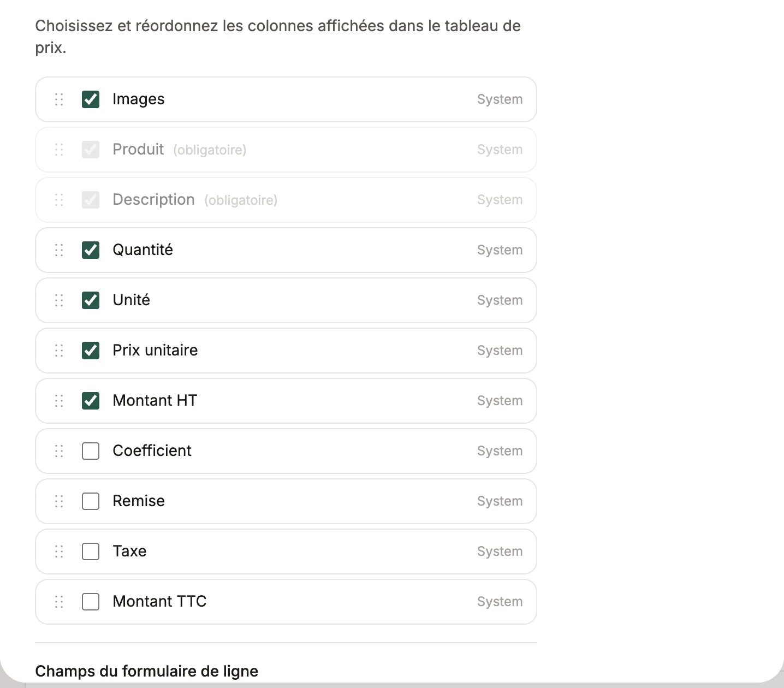Click the System tag on Remise row
The width and height of the screenshot is (784, 688).
[500, 501]
